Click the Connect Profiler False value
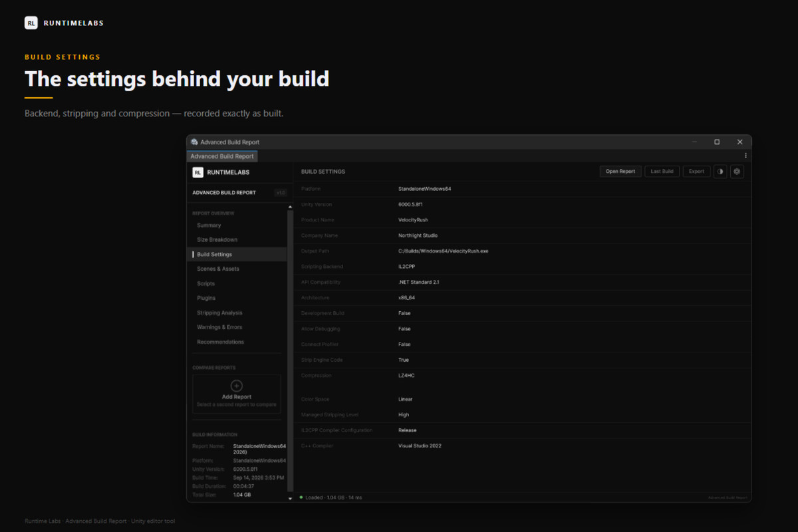The image size is (798, 532). [x=404, y=344]
